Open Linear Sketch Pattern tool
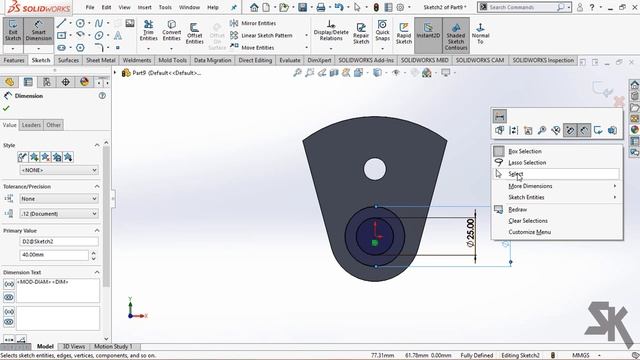Image resolution: width=640 pixels, height=360 pixels. [x=262, y=36]
